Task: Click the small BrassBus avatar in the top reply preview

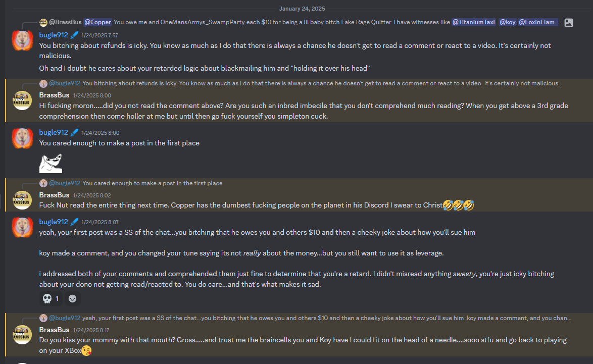Action: point(43,22)
